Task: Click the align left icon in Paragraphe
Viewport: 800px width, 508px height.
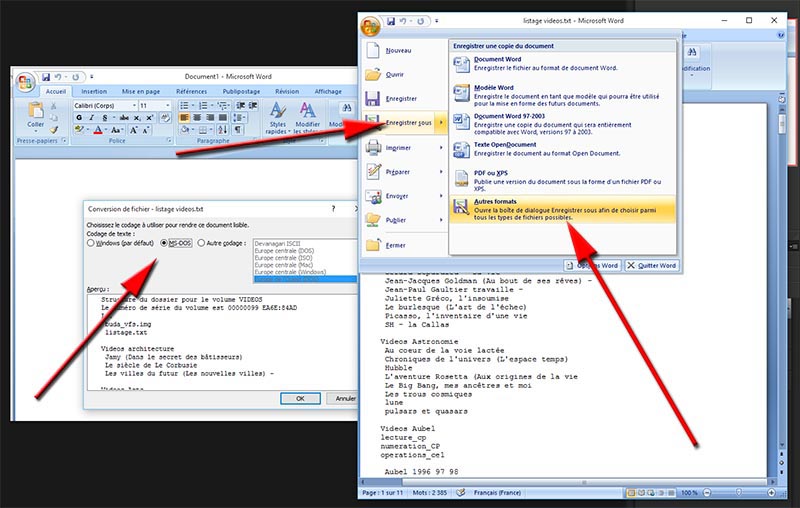Action: pos(184,118)
